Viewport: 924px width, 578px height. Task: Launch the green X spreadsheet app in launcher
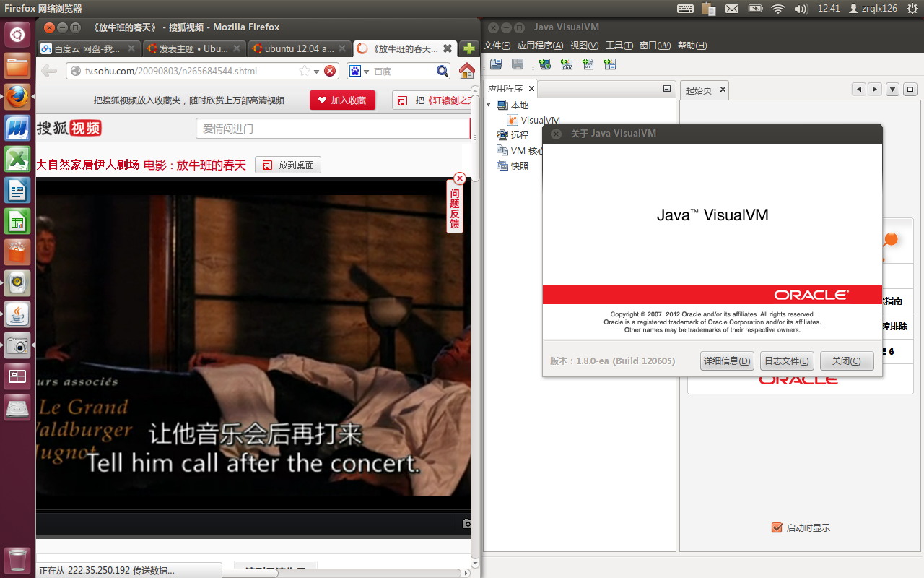(x=17, y=159)
